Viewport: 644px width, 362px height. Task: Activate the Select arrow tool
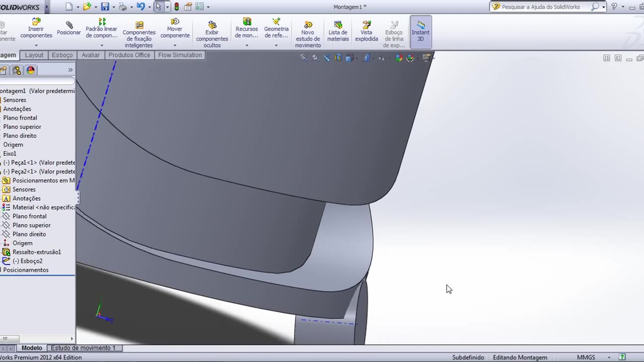point(158,7)
